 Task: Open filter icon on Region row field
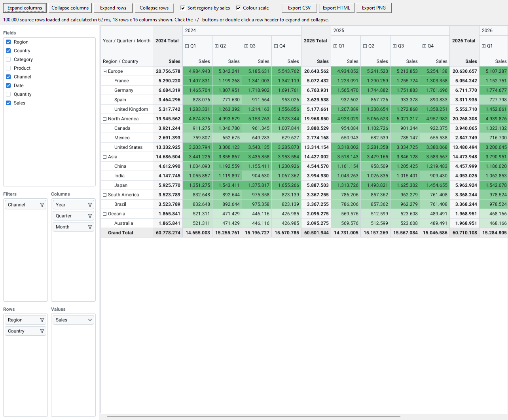(42, 320)
